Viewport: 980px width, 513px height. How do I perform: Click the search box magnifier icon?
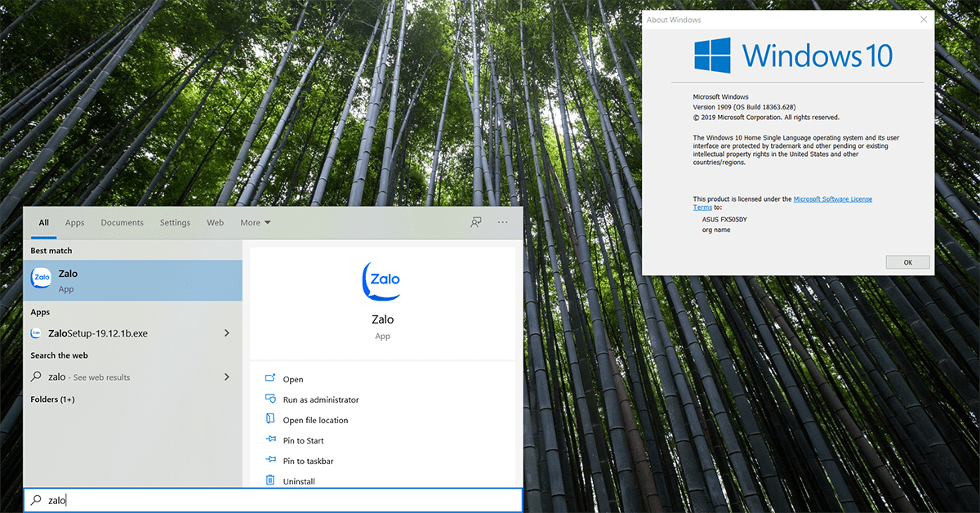pos(36,500)
